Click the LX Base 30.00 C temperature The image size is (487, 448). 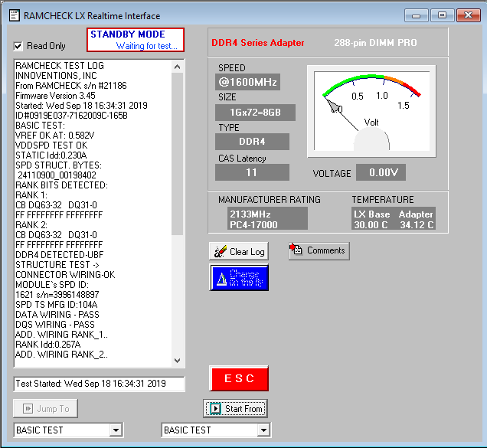click(x=371, y=219)
